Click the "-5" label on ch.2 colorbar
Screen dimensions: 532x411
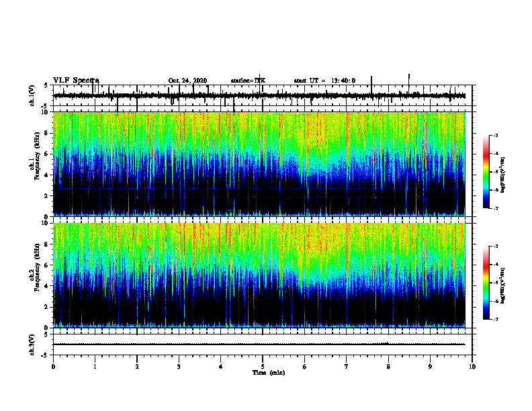[x=496, y=283]
